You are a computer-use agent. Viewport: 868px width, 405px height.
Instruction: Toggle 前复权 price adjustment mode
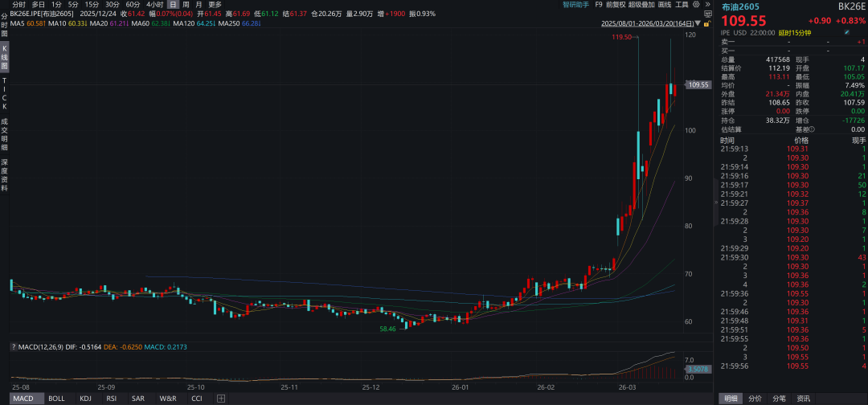click(x=616, y=4)
